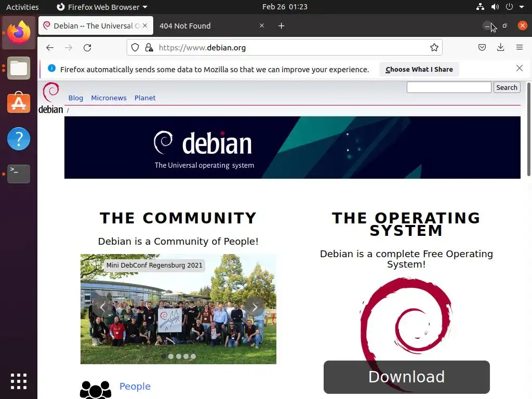This screenshot has height=399, width=532.
Task: Open Files from the Ubuntu dock
Action: pyautogui.click(x=19, y=68)
